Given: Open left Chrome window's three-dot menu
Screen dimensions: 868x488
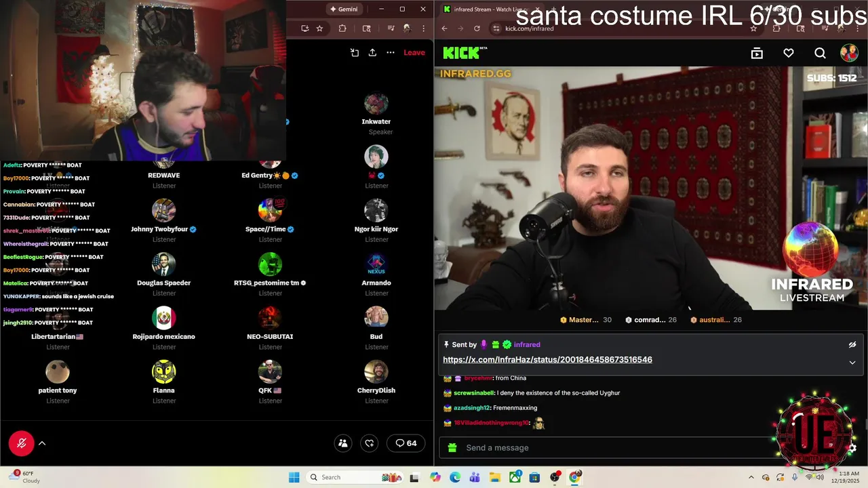Looking at the screenshot, I should (x=424, y=28).
